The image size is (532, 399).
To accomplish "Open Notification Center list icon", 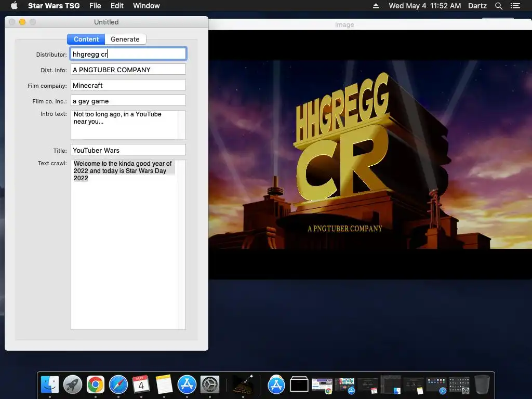I will point(515,6).
